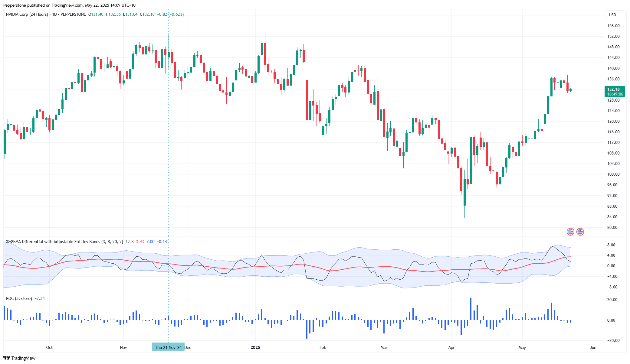This screenshot has width=630, height=364.
Task: Click the right US flag earnings event icon
Action: pyautogui.click(x=580, y=232)
